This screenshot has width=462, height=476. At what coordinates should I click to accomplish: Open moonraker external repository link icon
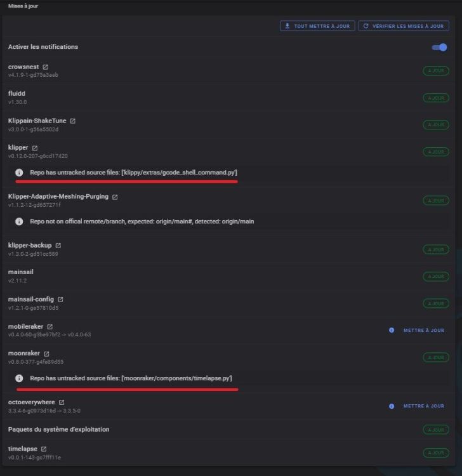click(46, 354)
